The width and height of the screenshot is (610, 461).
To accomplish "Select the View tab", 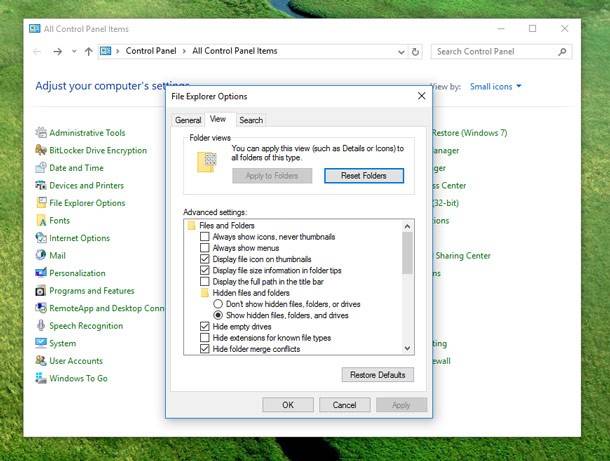I will [x=218, y=119].
